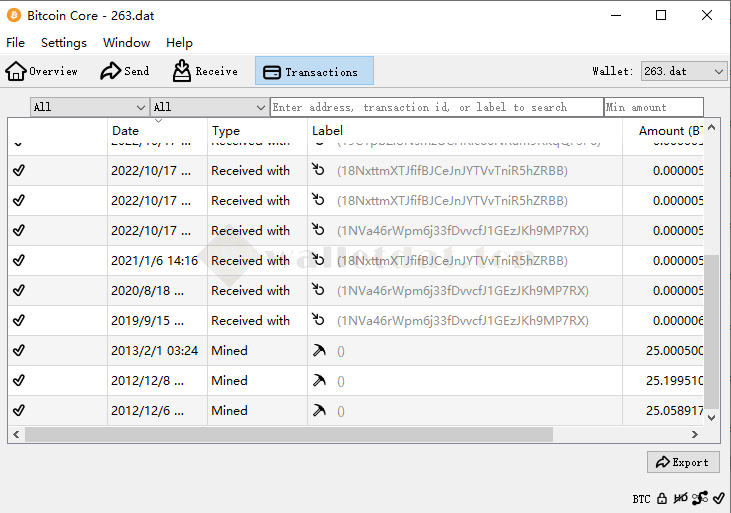Open the Help menu
The width and height of the screenshot is (731, 513).
click(x=179, y=43)
